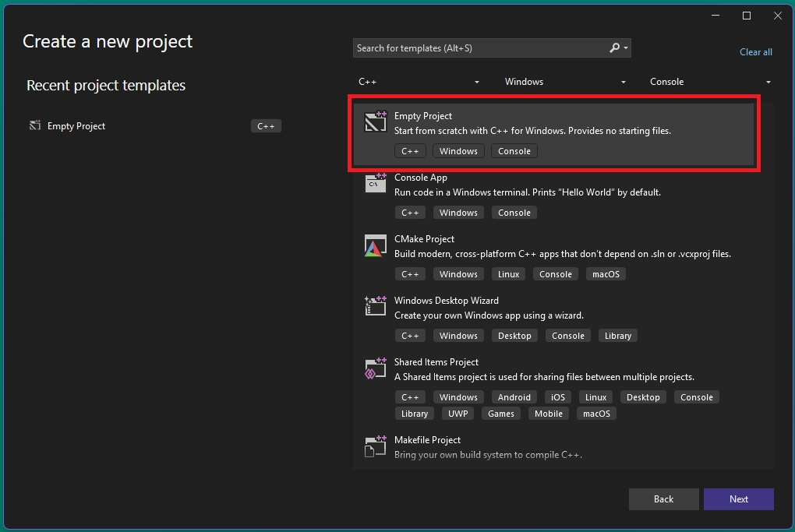Select the Windows Desktop Wizard title
The width and height of the screenshot is (795, 532).
pyautogui.click(x=446, y=301)
